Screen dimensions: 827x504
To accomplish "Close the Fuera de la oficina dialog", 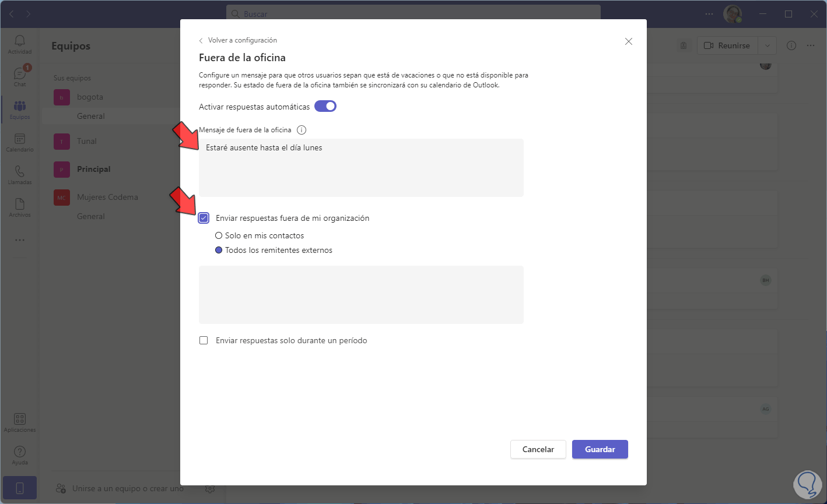I will point(628,41).
